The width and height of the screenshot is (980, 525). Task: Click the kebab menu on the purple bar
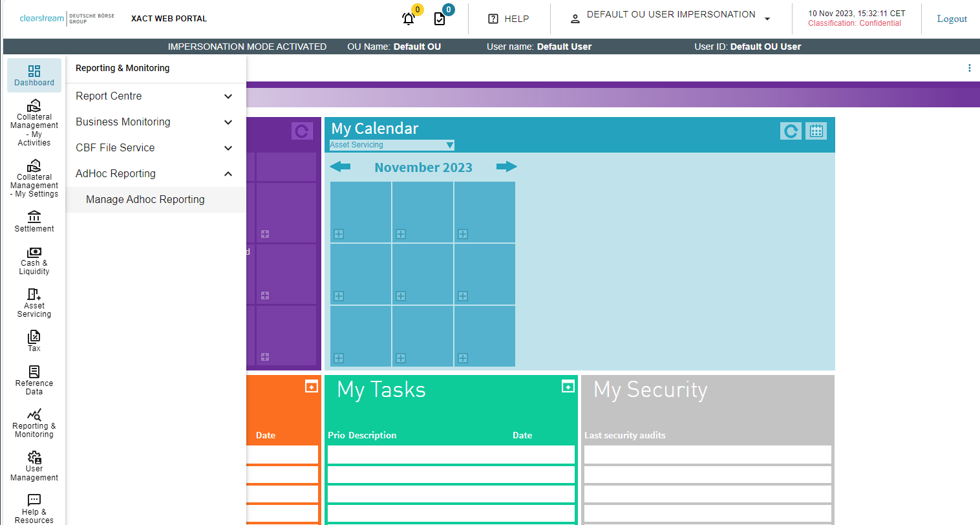969,67
